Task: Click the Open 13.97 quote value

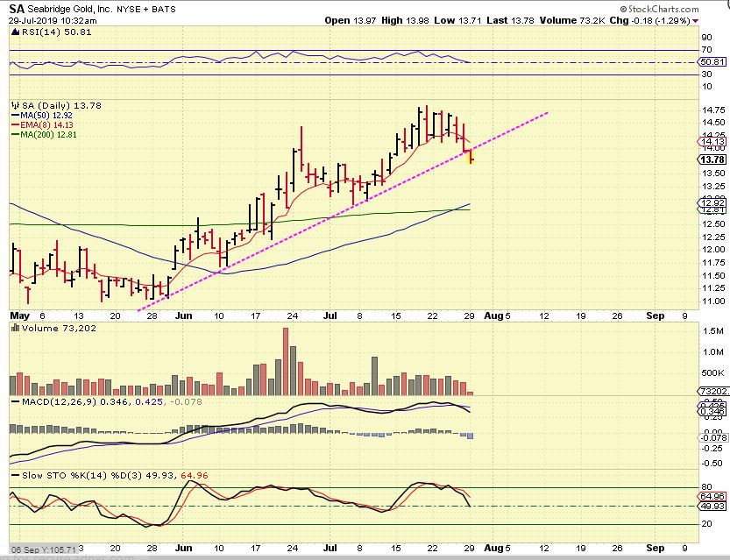Action: [351, 20]
